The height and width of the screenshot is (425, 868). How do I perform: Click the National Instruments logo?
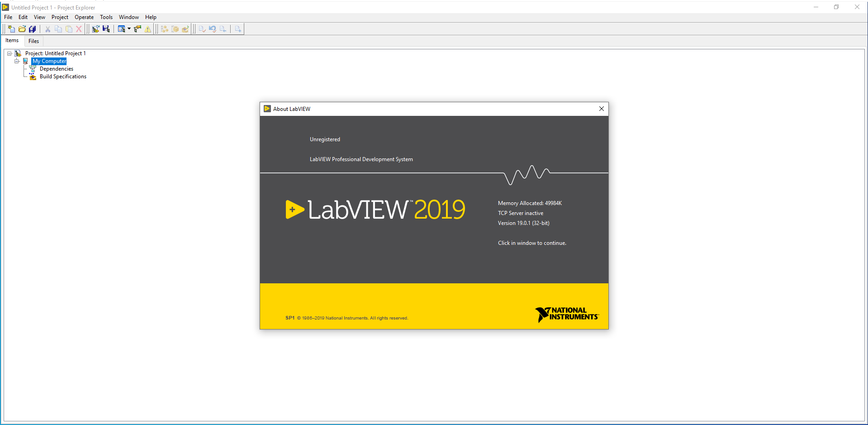(x=567, y=315)
